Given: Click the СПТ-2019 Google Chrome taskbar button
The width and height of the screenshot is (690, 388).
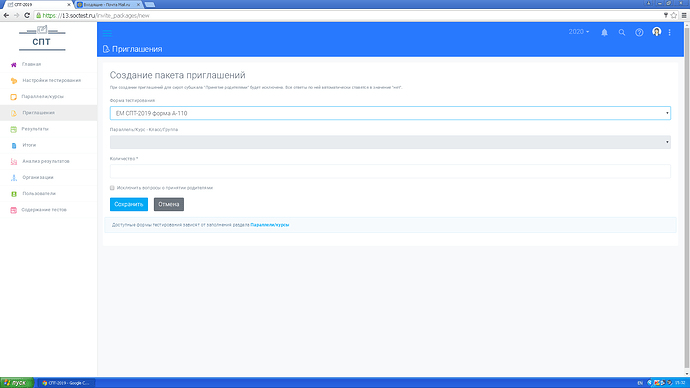Looking at the screenshot, I should [x=66, y=383].
